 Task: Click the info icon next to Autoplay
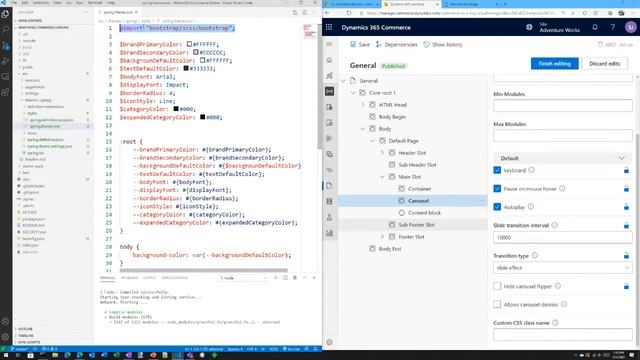tap(531, 207)
